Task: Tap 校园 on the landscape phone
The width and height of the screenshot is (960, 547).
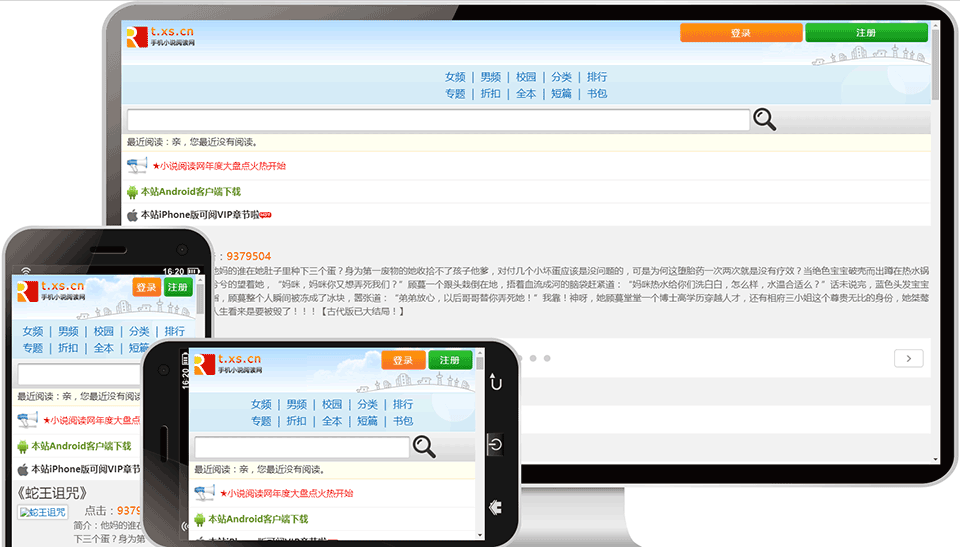Action: tap(332, 404)
